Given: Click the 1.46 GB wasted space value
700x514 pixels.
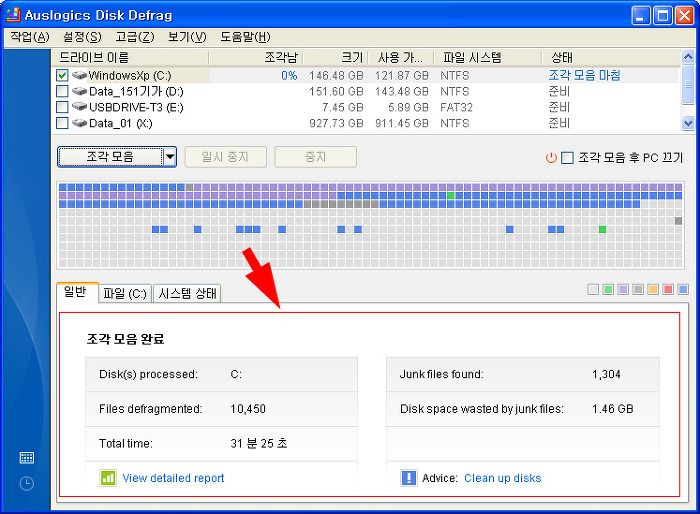Looking at the screenshot, I should point(612,409).
